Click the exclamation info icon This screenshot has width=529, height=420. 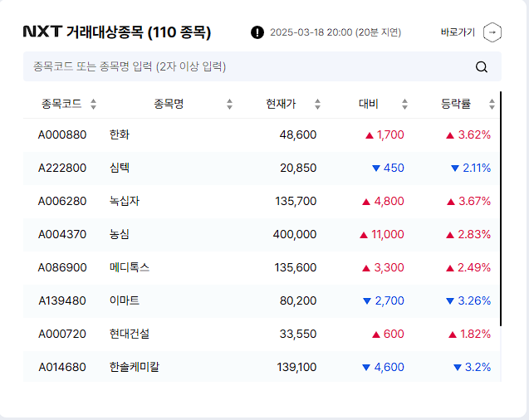tap(257, 32)
